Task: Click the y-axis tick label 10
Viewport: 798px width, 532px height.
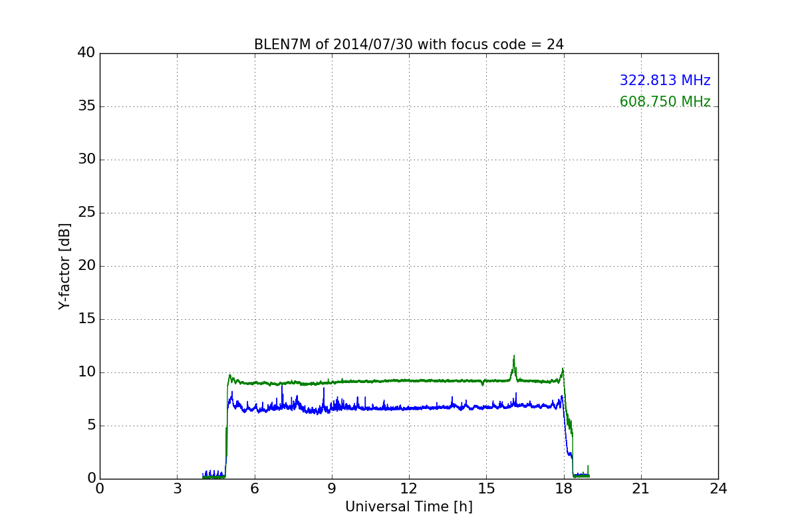Action: tap(86, 372)
